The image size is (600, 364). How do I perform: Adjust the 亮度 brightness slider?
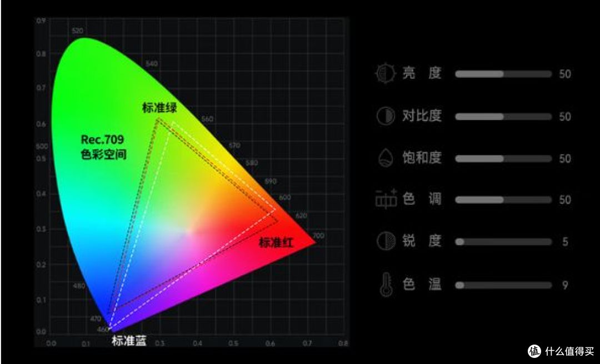click(503, 74)
